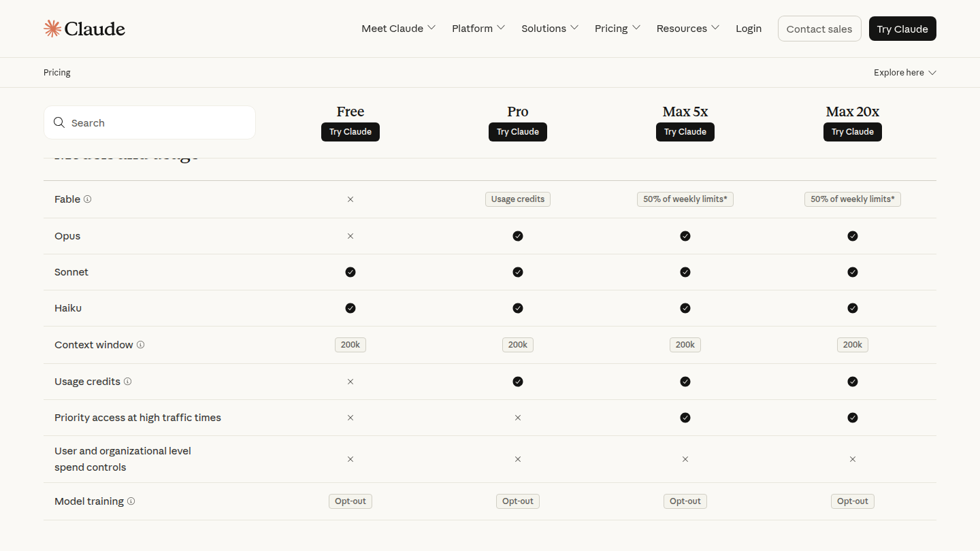Click the Priority access at high traffic times label
Screen dimensions: 980x551
point(137,418)
